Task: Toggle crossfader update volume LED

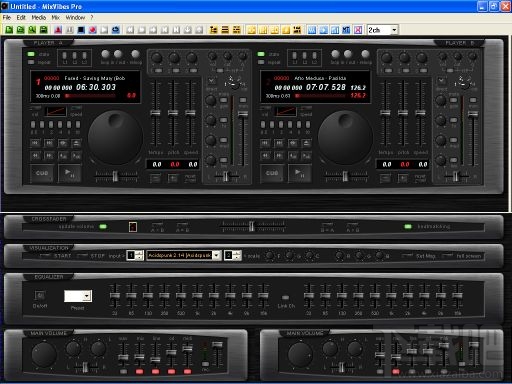Action: click(x=103, y=227)
